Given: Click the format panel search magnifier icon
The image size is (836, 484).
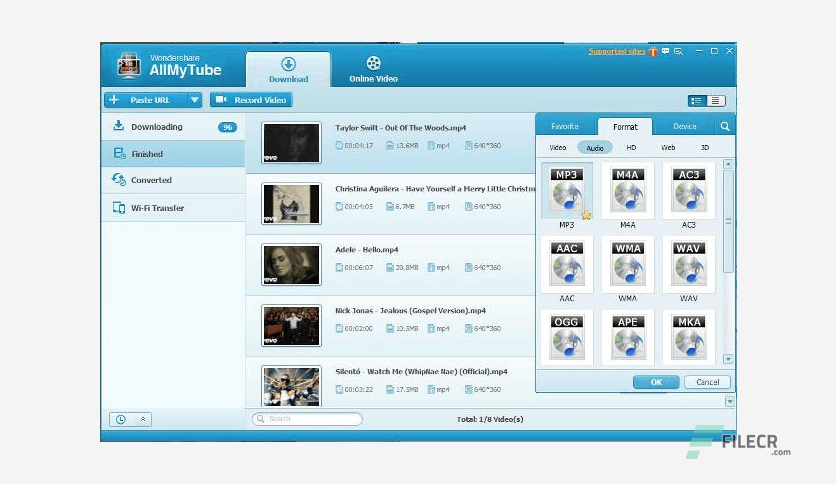Looking at the screenshot, I should 725,126.
